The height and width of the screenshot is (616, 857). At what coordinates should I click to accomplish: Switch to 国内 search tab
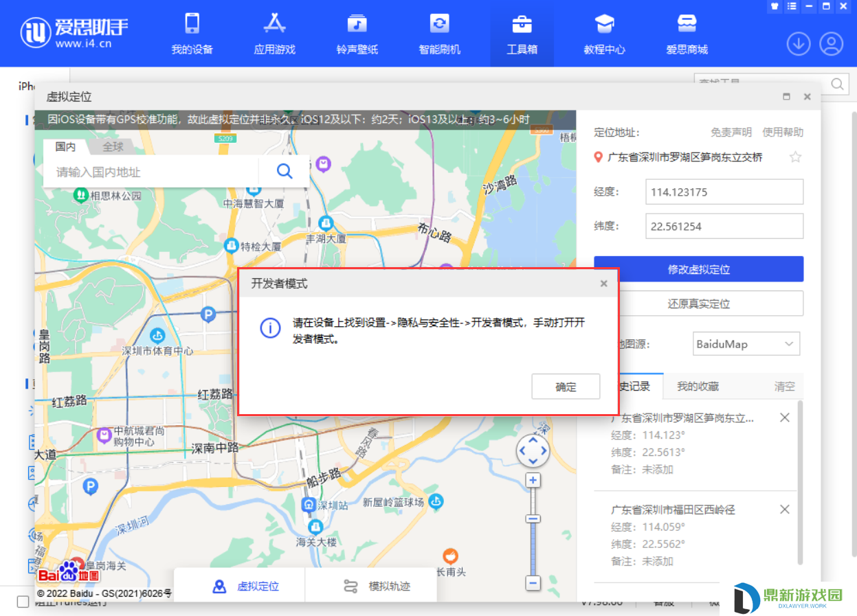click(65, 146)
